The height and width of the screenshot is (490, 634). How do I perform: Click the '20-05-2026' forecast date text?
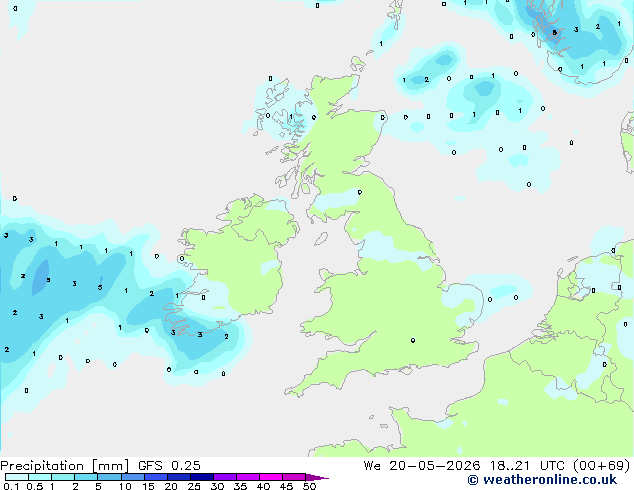435,466
